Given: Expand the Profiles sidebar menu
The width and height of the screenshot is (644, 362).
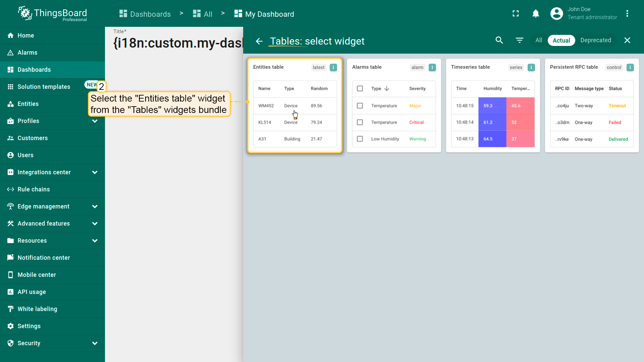Looking at the screenshot, I should (x=95, y=121).
